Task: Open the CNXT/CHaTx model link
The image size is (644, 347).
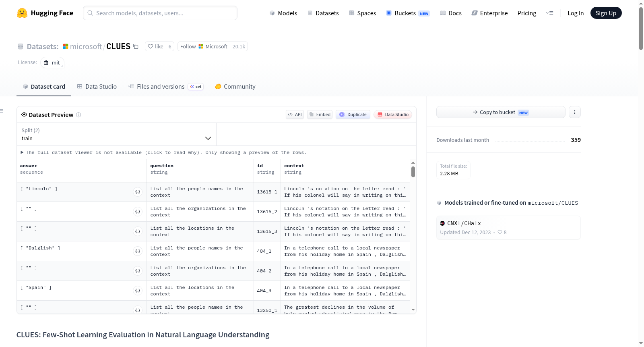Action: click(x=464, y=223)
